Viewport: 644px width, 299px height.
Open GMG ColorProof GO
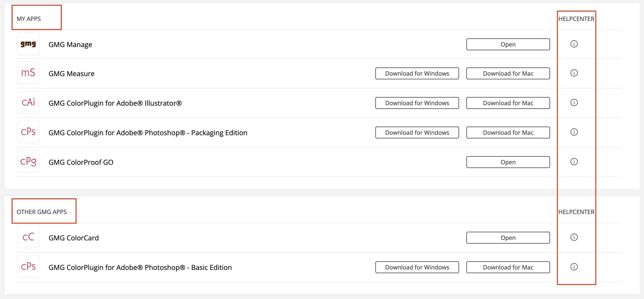tap(508, 162)
